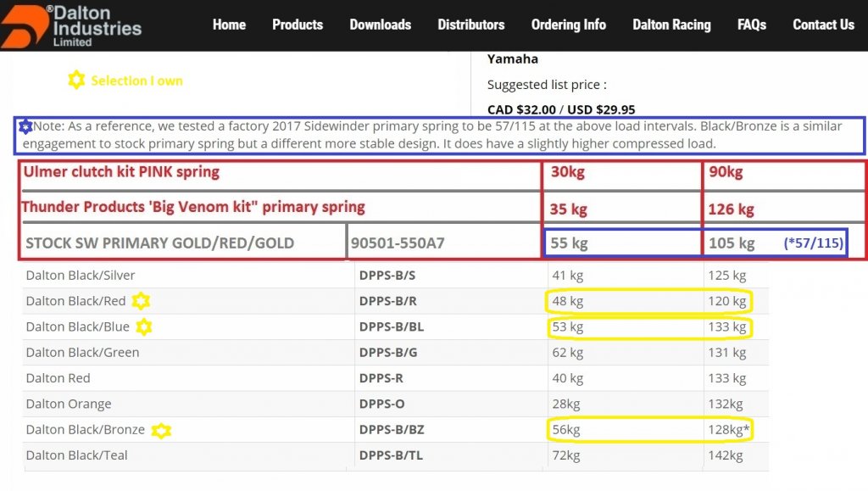Click the Dalton Industries logo

[x=71, y=25]
